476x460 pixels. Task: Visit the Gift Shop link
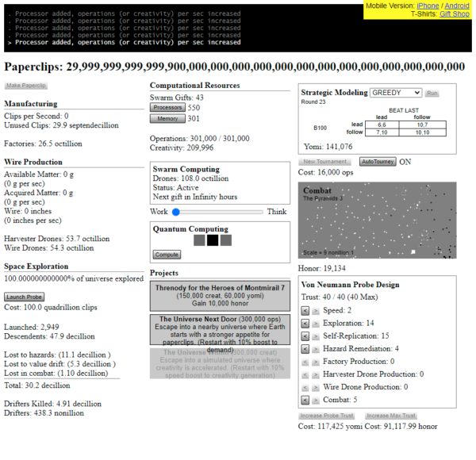[x=455, y=14]
